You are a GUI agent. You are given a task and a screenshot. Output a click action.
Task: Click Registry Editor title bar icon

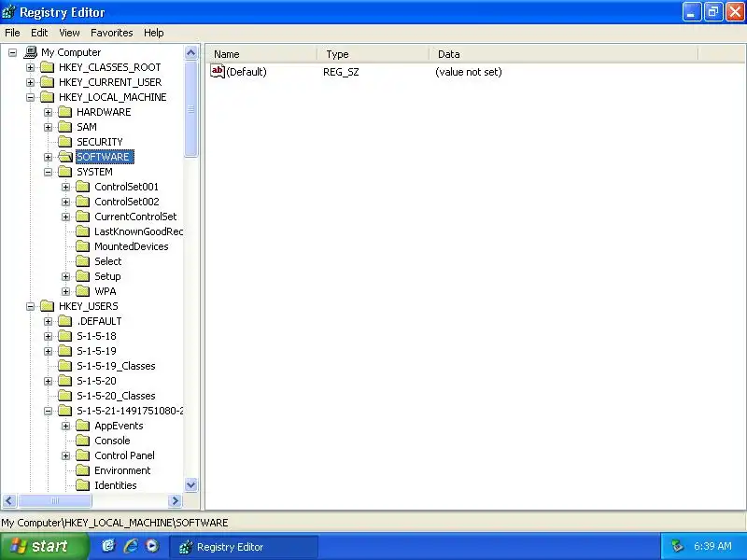[8, 12]
